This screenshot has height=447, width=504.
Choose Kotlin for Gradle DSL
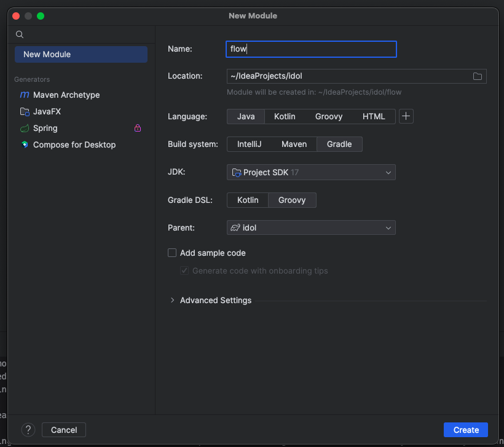pyautogui.click(x=248, y=200)
